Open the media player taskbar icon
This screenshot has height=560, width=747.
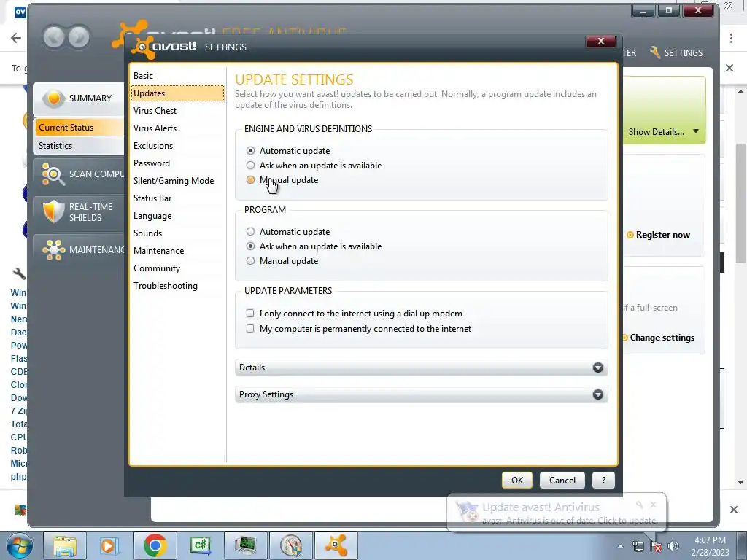(109, 545)
